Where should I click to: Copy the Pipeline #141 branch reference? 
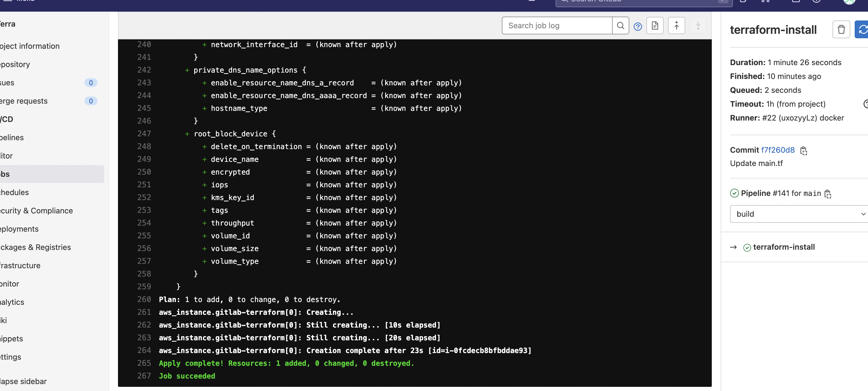tap(829, 194)
